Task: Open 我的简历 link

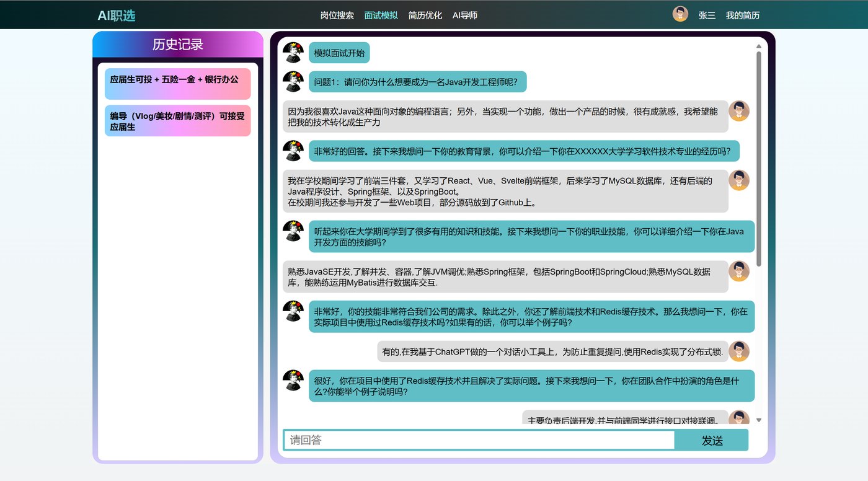Action: 743,15
